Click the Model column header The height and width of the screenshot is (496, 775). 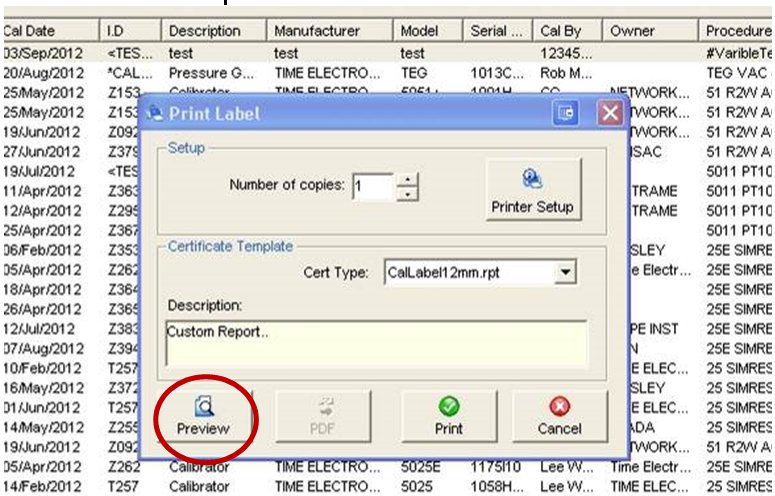(x=427, y=31)
